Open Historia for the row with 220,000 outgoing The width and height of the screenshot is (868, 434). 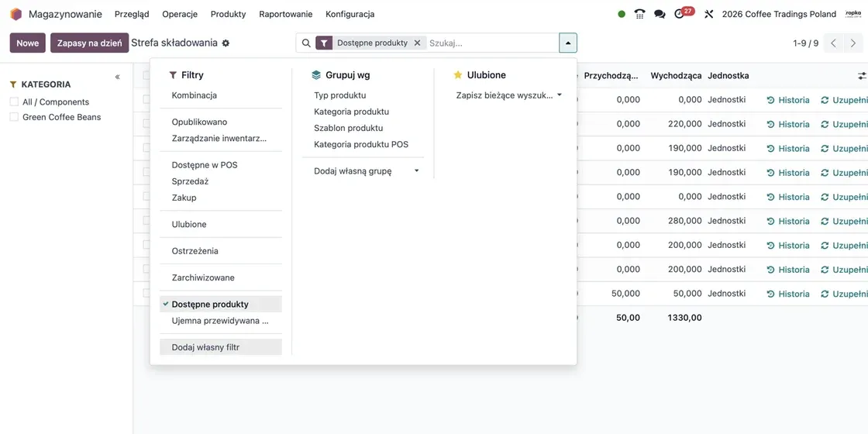coord(788,124)
